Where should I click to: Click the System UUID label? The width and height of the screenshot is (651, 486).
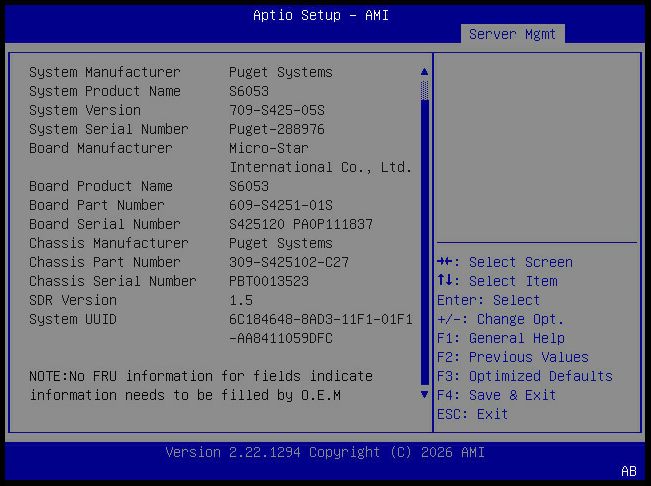[x=73, y=319]
